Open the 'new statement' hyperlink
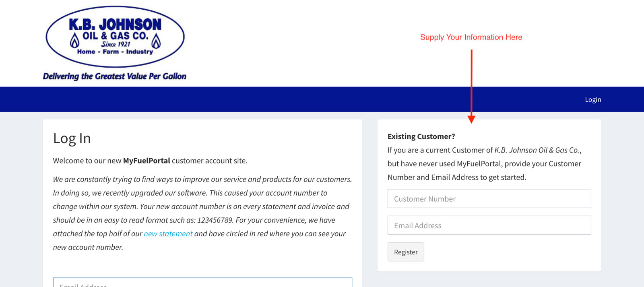This screenshot has height=287, width=644. pyautogui.click(x=168, y=233)
